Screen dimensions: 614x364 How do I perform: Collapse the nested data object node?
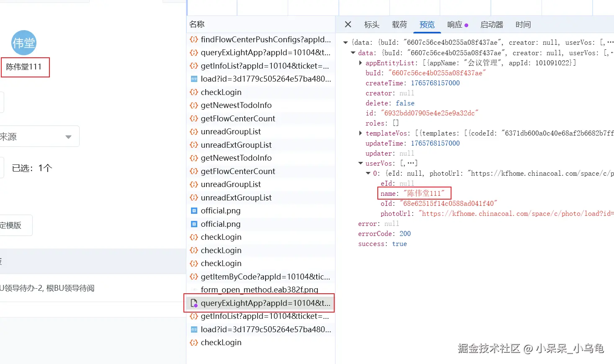(353, 53)
